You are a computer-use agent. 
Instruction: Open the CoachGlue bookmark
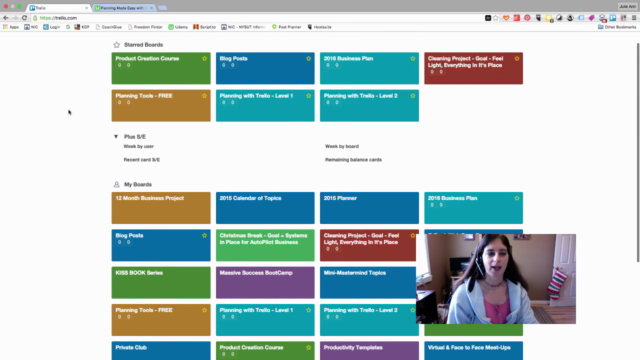click(109, 27)
